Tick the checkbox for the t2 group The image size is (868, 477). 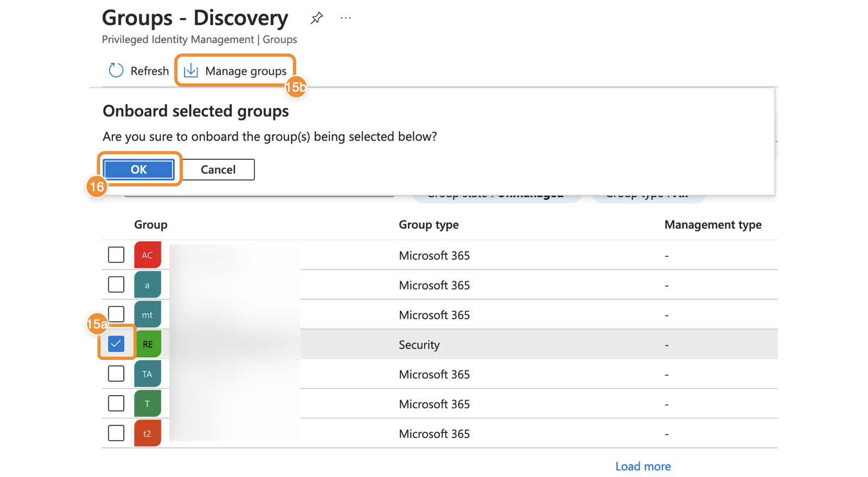[116, 433]
